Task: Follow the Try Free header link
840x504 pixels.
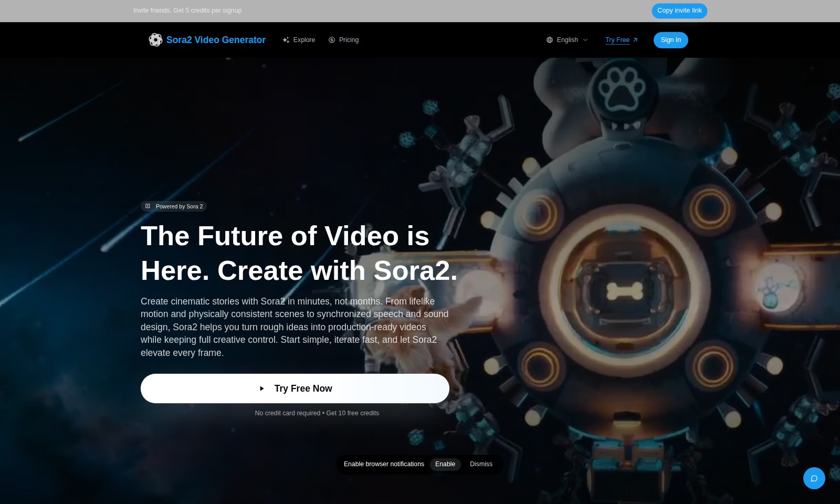Action: point(622,40)
